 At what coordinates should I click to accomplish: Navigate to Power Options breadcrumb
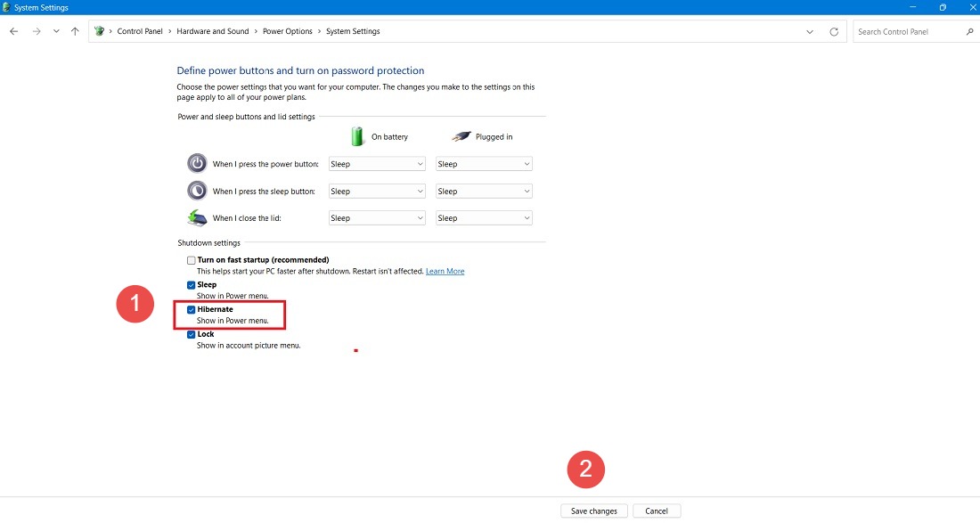288,30
